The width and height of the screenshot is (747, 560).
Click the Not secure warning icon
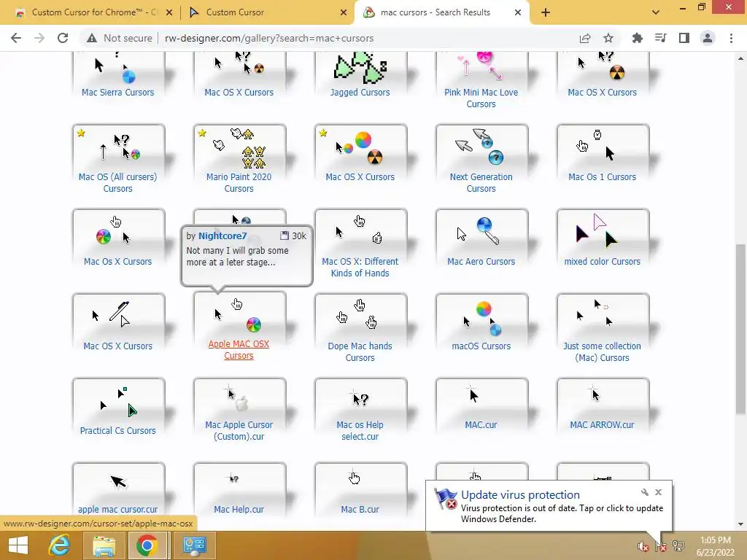pos(92,38)
